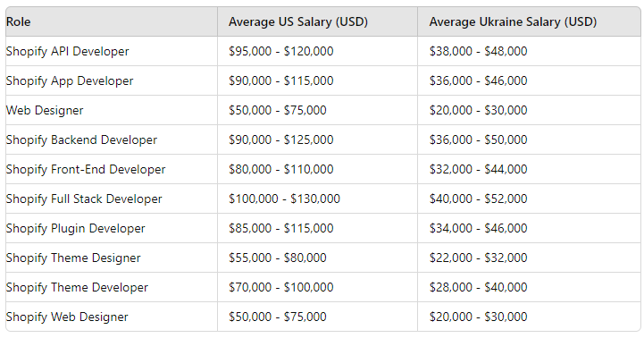Click the Shopify Full Stack Developer cell
644x338 pixels.
pos(112,199)
